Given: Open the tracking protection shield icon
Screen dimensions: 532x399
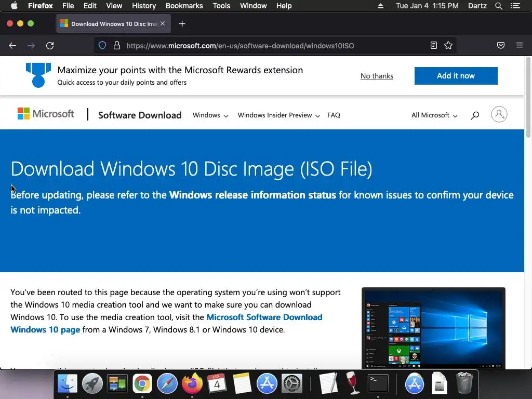Looking at the screenshot, I should [x=102, y=46].
